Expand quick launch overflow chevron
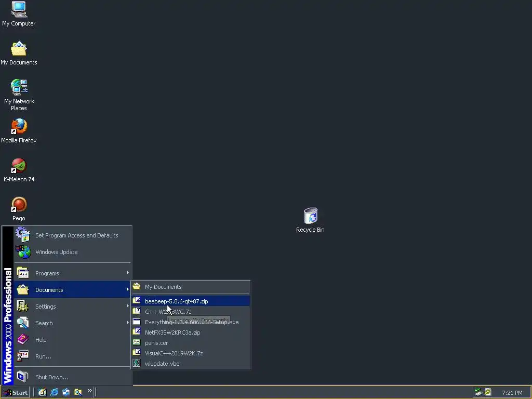Image resolution: width=532 pixels, height=399 pixels. pyautogui.click(x=89, y=391)
